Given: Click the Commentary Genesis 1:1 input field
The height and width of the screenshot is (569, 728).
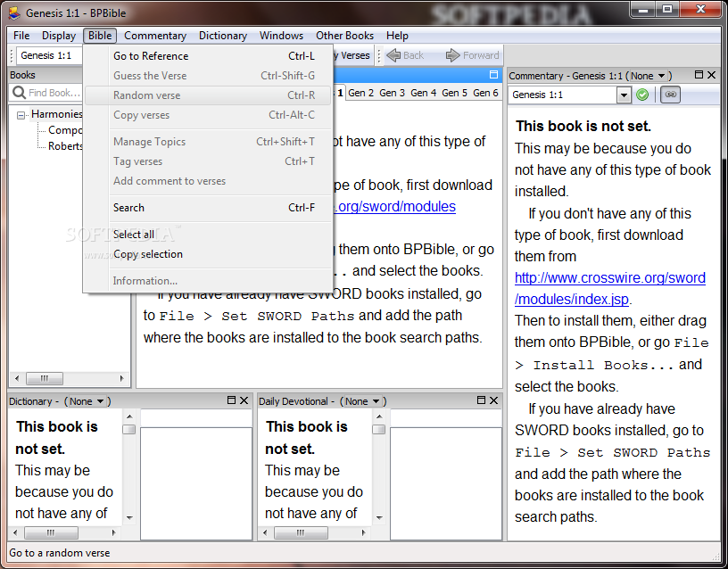Looking at the screenshot, I should pyautogui.click(x=564, y=95).
